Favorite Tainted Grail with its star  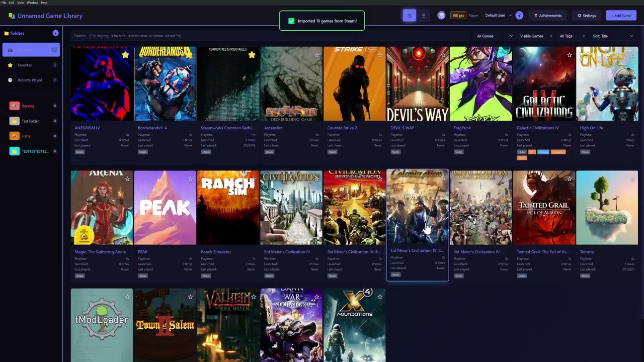coord(569,178)
